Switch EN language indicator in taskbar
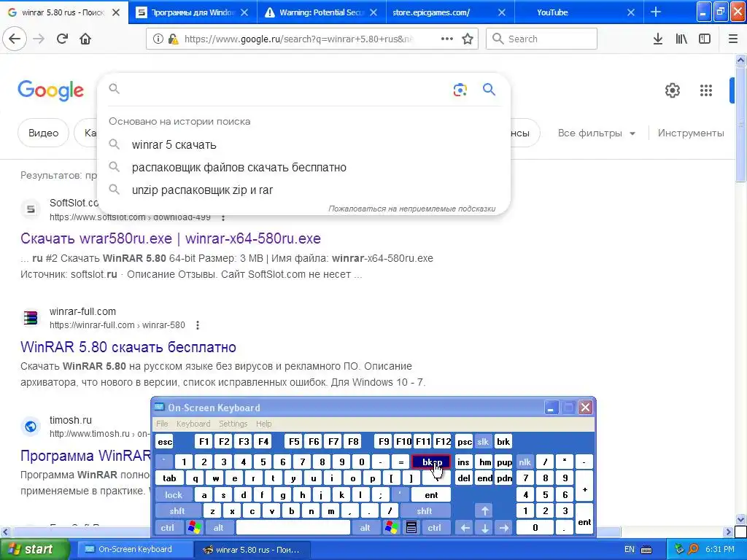The image size is (747, 560). pyautogui.click(x=630, y=550)
